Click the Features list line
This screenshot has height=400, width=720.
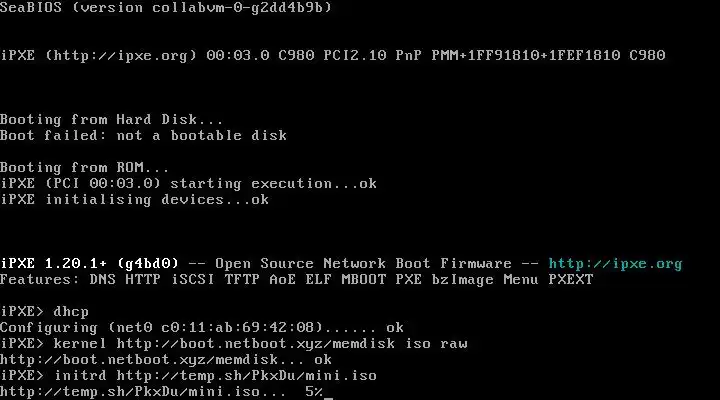click(x=297, y=280)
